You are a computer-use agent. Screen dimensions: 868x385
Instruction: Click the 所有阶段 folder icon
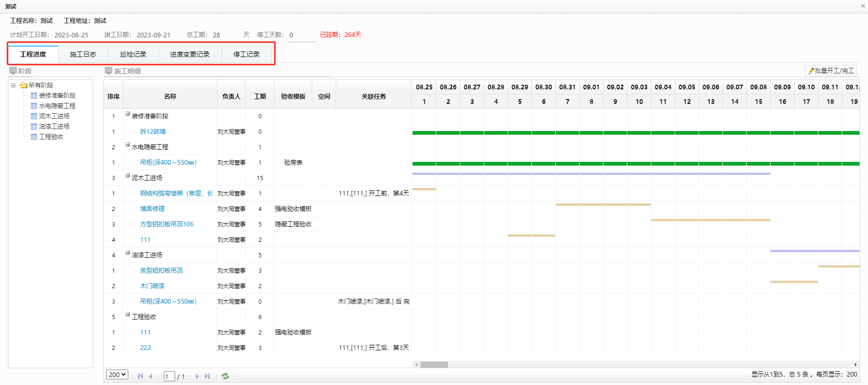(23, 85)
